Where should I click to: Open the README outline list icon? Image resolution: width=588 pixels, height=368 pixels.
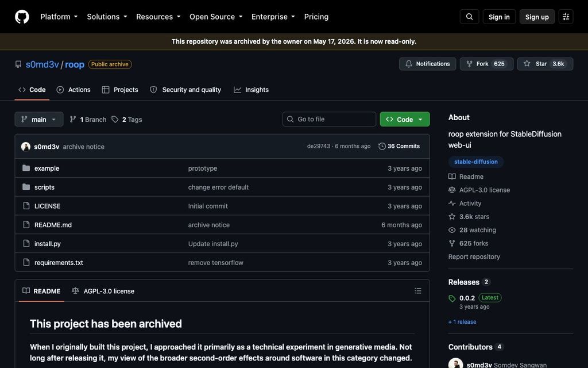(418, 290)
